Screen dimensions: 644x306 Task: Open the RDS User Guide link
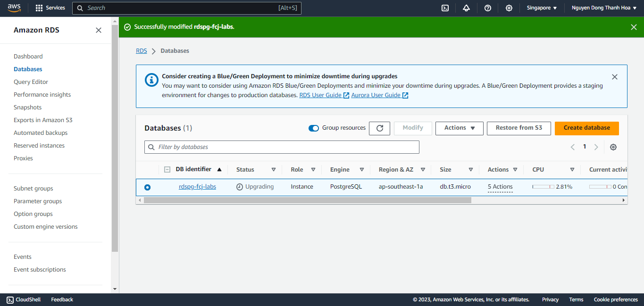pos(324,95)
